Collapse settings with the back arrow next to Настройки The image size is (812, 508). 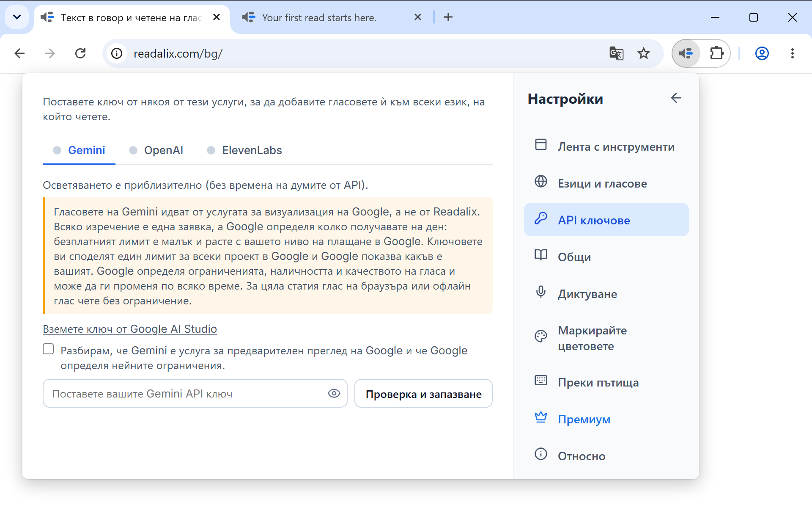click(676, 98)
